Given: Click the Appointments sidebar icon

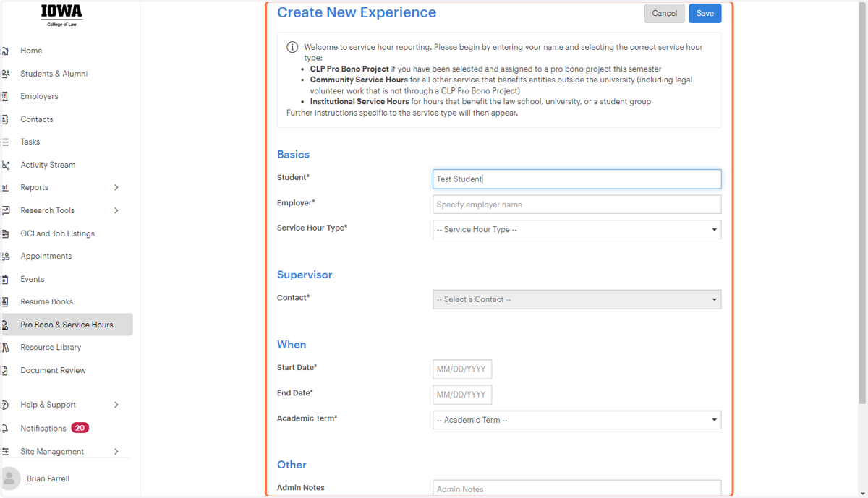Looking at the screenshot, I should 5,256.
